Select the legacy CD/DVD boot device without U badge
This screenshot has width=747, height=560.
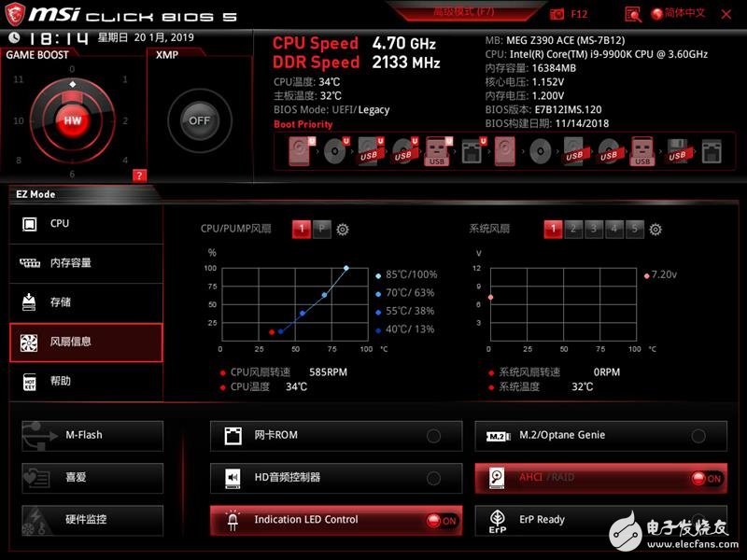541,152
